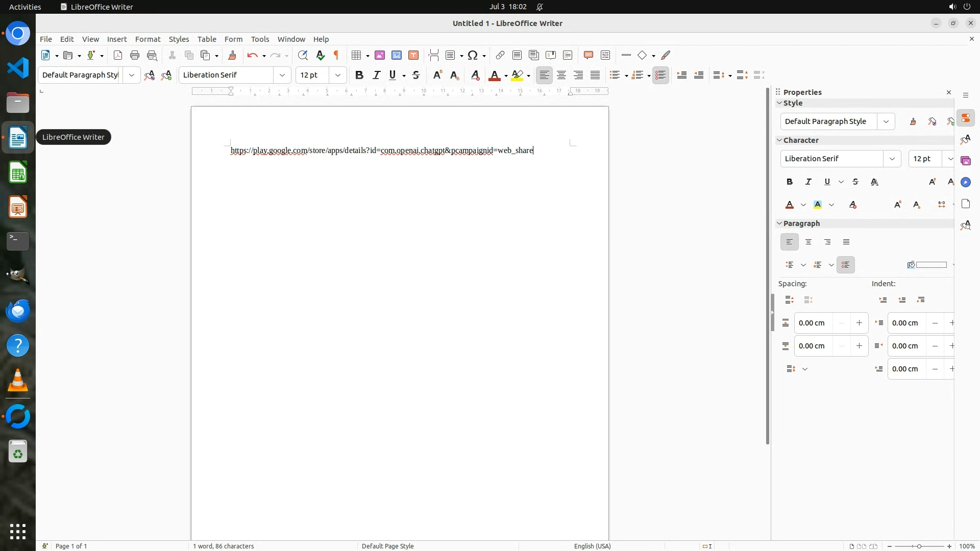Toggle Bold in the sidebar Character section

[790, 182]
